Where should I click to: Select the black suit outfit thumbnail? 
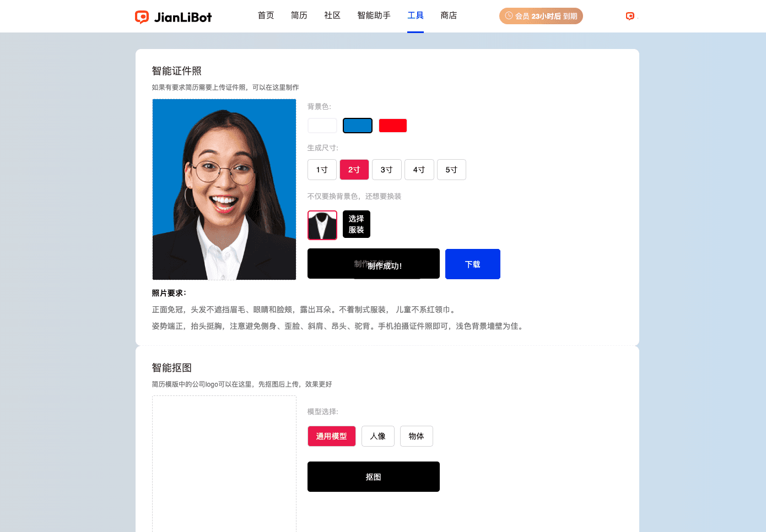(x=322, y=225)
